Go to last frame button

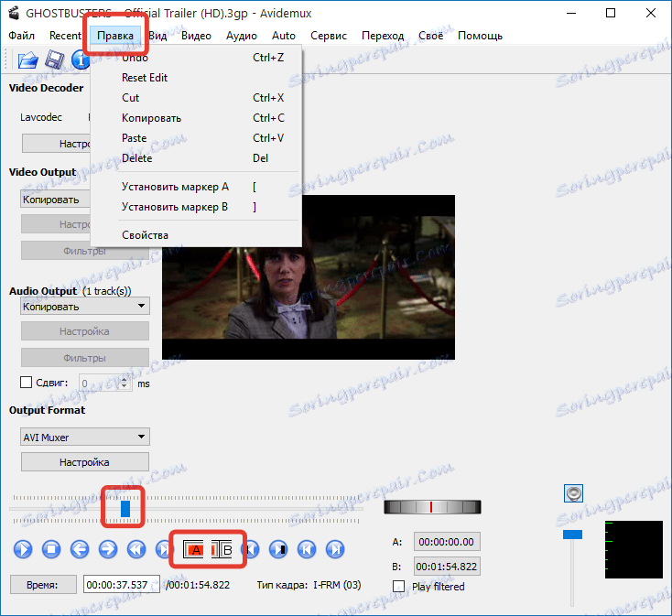(x=335, y=549)
